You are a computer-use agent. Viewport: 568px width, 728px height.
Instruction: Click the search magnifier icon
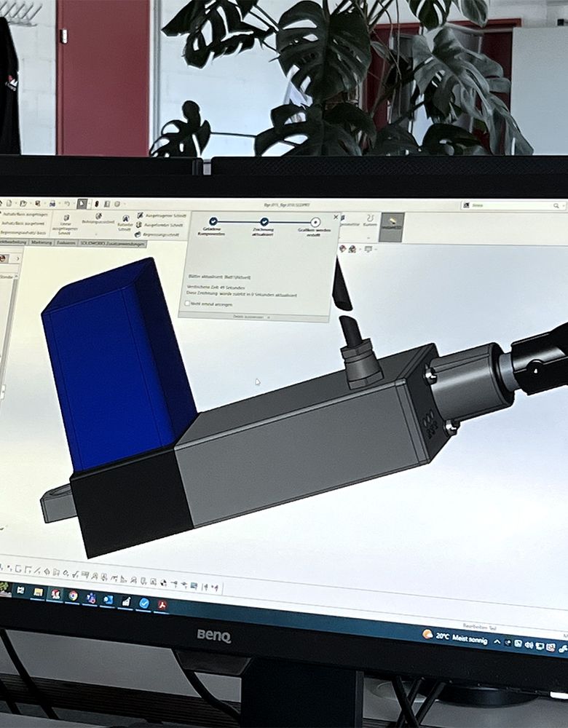tap(556, 206)
